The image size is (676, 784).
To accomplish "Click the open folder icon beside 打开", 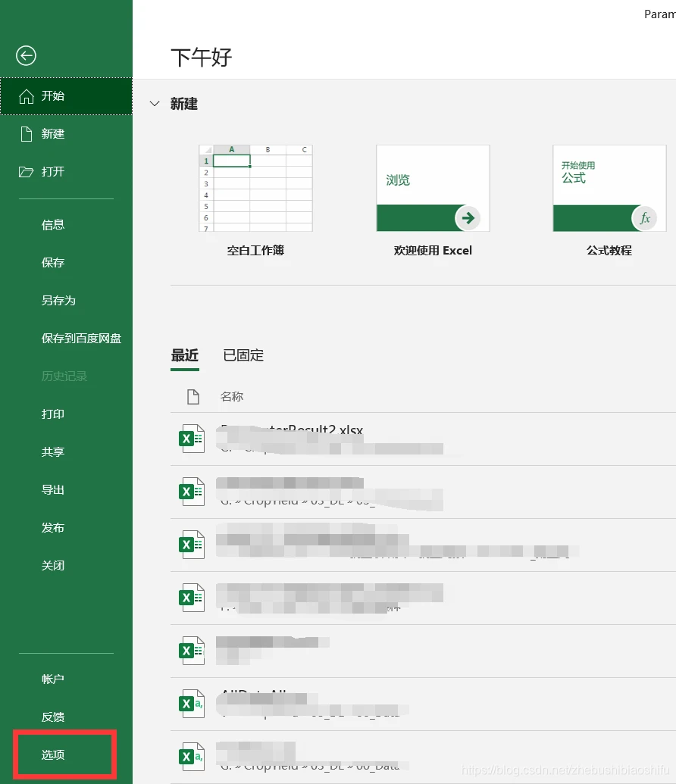I will point(26,172).
